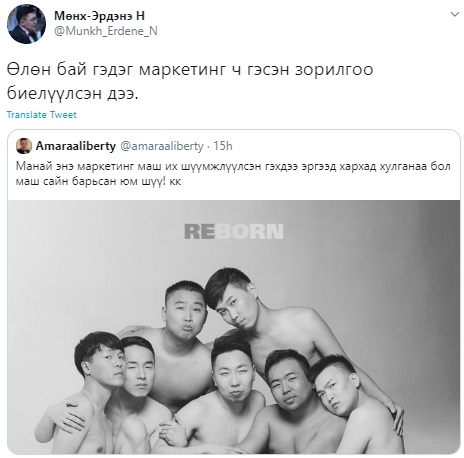Click the Translate Tweet link
The height and width of the screenshot is (458, 464).
(x=42, y=115)
